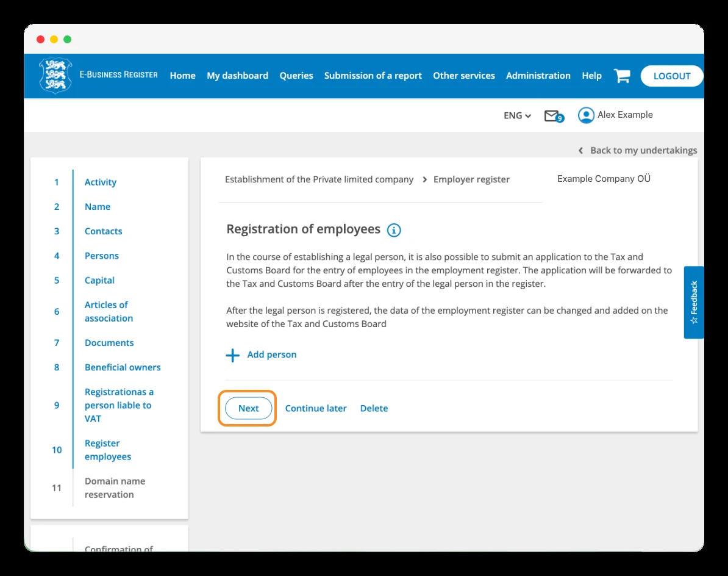
Task: Click the user profile avatar icon
Action: [x=586, y=115]
